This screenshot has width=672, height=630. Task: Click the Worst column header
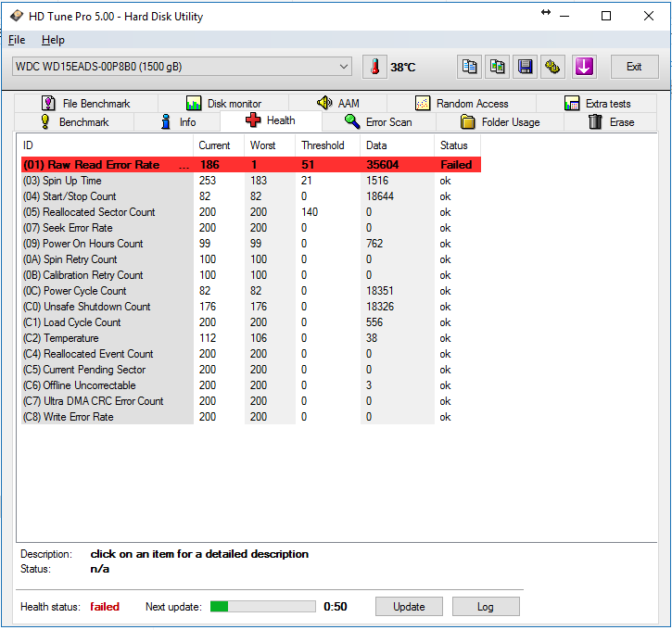click(270, 145)
